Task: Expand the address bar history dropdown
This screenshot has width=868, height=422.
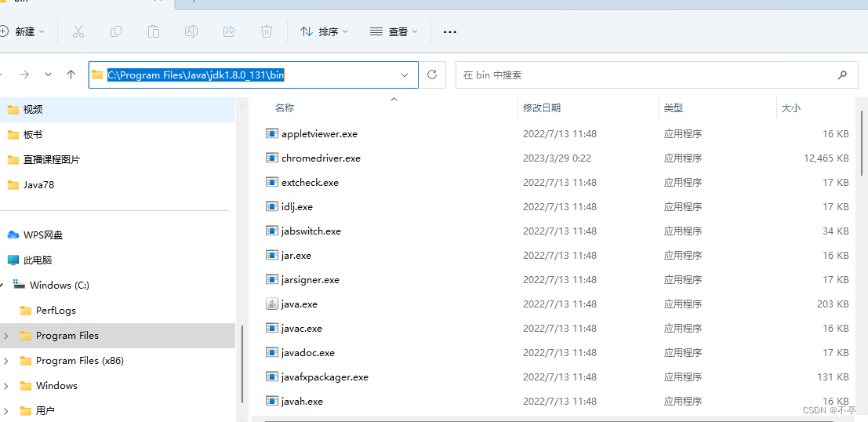Action: (x=405, y=75)
